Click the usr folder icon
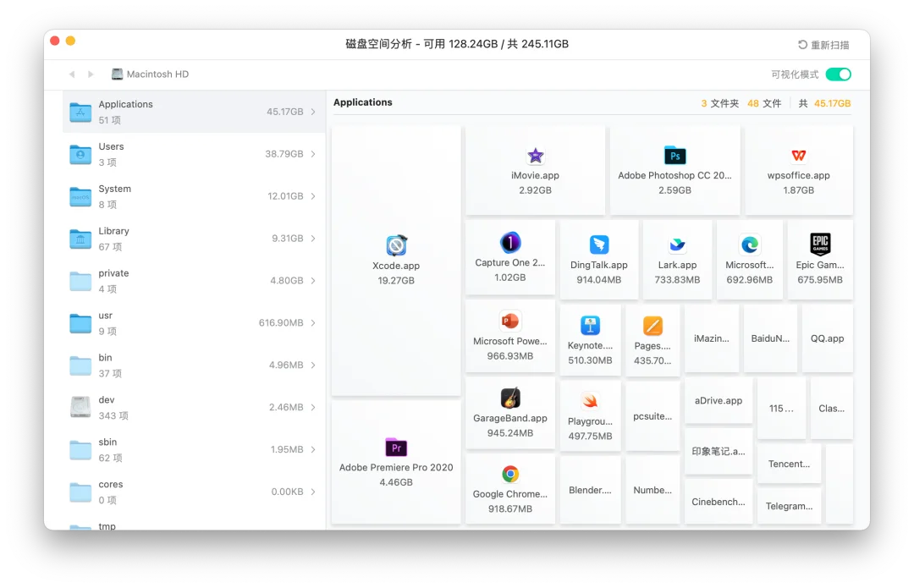Image resolution: width=914 pixels, height=588 pixels. click(x=80, y=323)
